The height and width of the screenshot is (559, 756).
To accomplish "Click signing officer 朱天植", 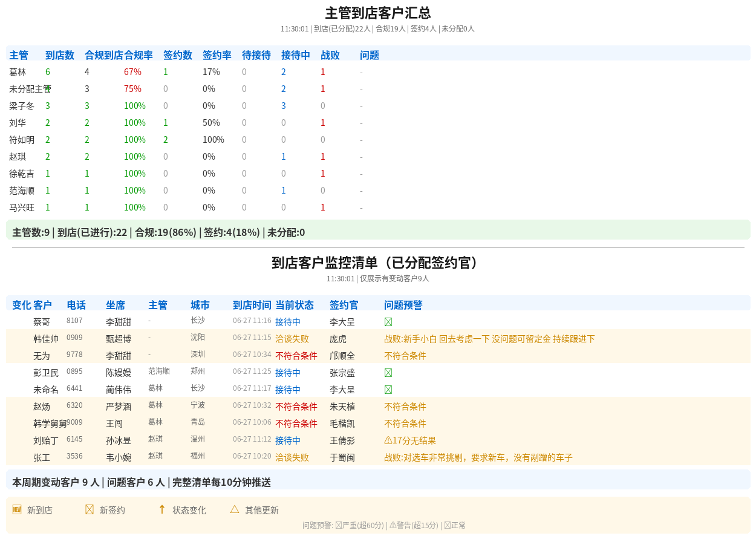I will [342, 407].
